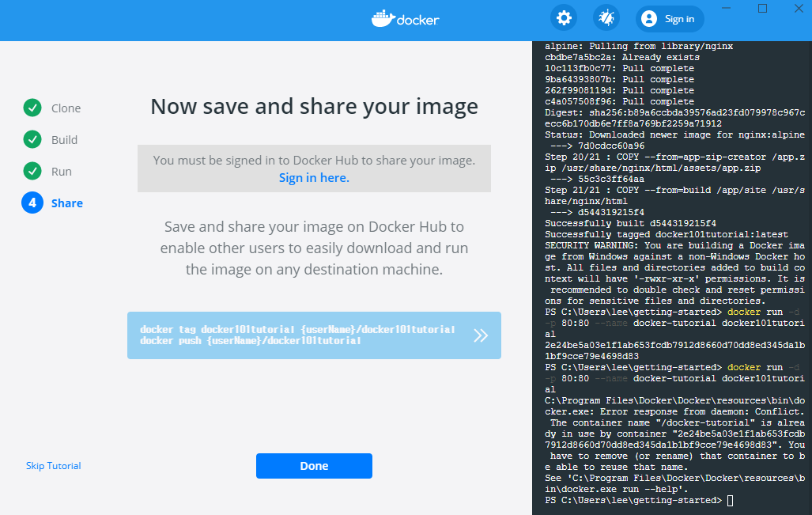Minimize the Docker window

726,8
